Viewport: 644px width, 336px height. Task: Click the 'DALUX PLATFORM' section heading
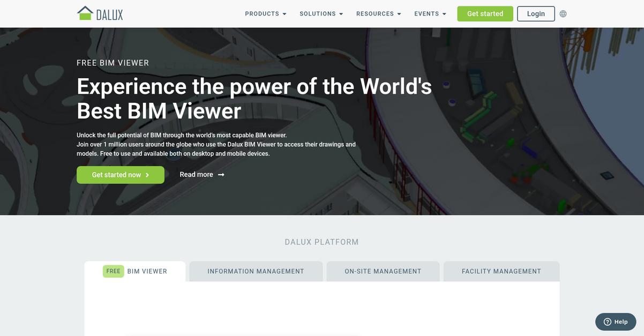pos(322,242)
